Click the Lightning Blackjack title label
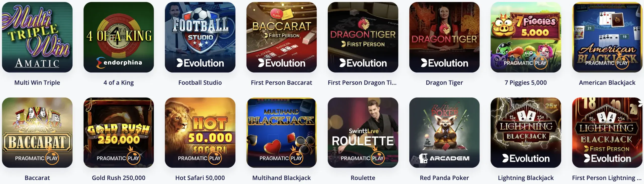 pos(526,178)
